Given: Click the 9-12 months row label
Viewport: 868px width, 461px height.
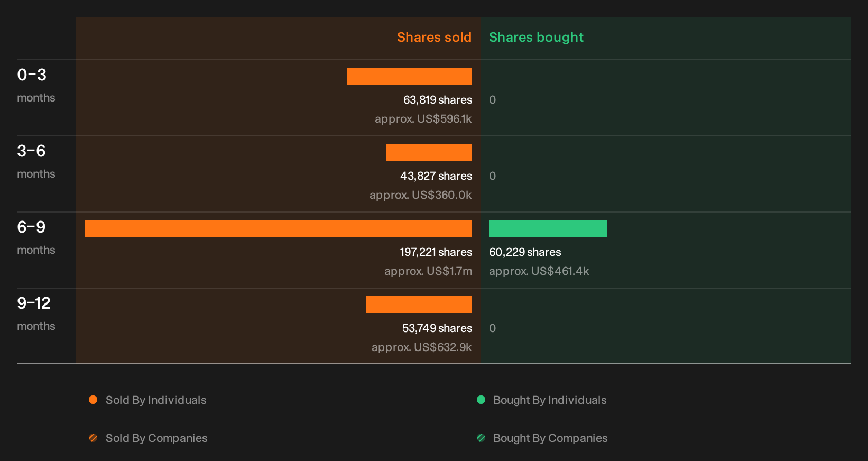Looking at the screenshot, I should tap(36, 313).
